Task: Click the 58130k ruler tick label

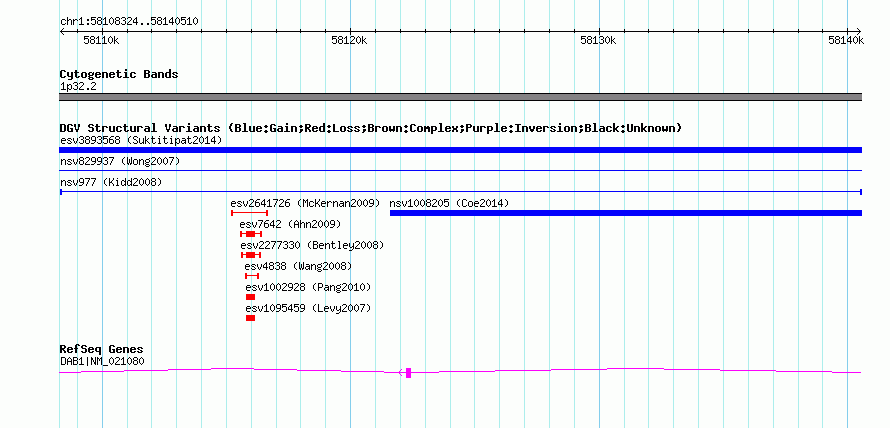Action: click(x=598, y=40)
